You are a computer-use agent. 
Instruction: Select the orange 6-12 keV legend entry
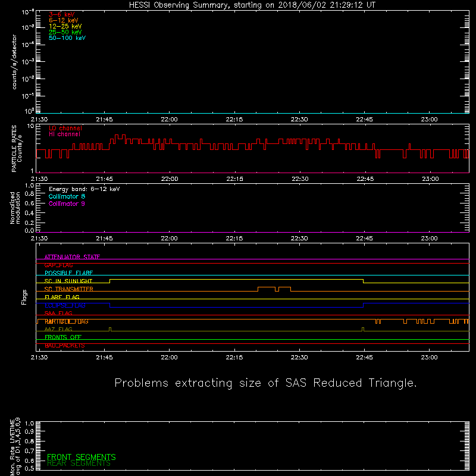click(64, 20)
